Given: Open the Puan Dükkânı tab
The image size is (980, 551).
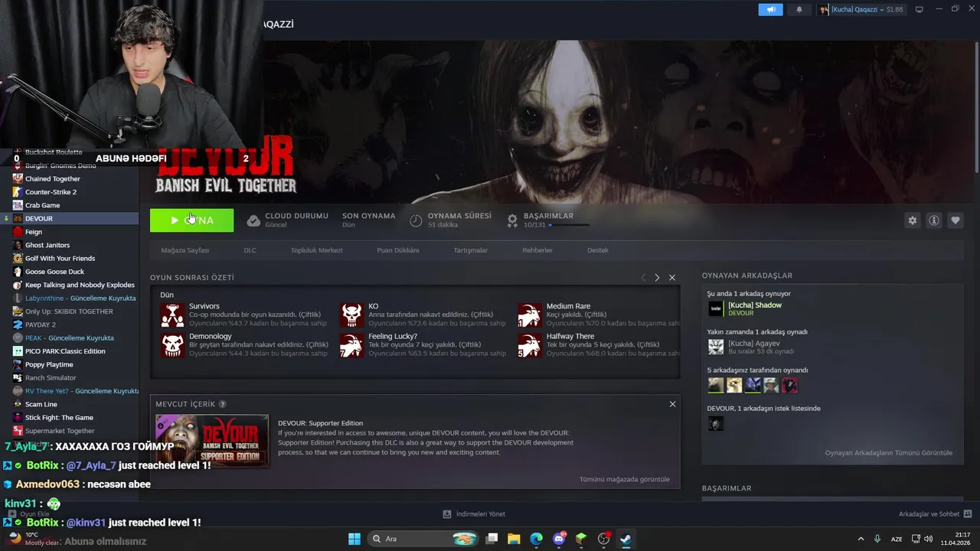Looking at the screenshot, I should [x=398, y=250].
